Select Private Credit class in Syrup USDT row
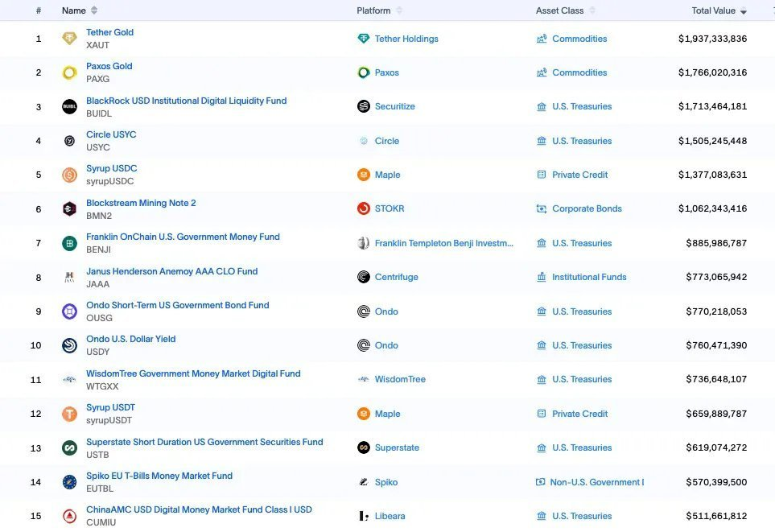Image resolution: width=775 pixels, height=532 pixels. tap(579, 414)
